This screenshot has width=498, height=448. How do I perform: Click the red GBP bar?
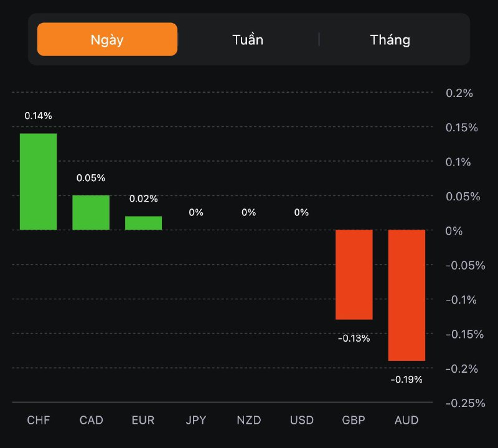coord(354,274)
